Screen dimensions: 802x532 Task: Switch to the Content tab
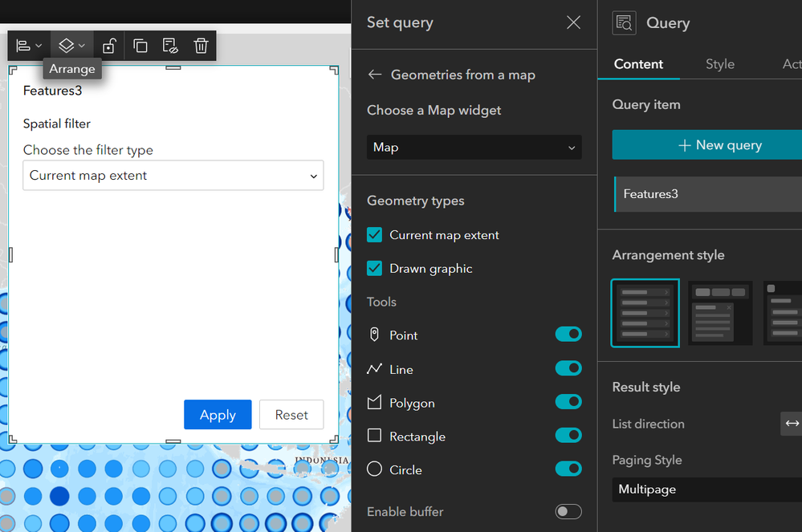click(x=638, y=64)
